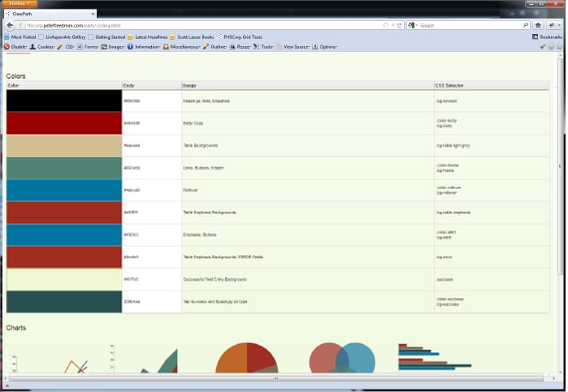Click the line chart thumbnail
This screenshot has height=392, width=568.
[50, 364]
